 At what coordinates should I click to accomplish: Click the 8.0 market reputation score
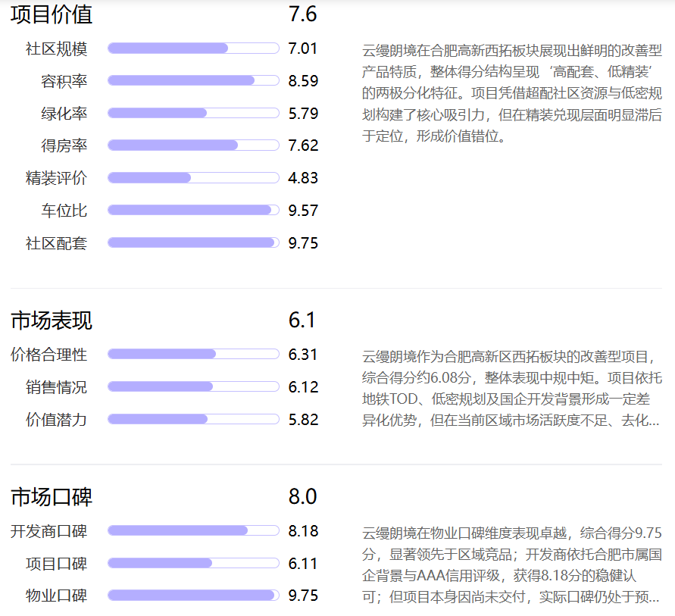302,497
